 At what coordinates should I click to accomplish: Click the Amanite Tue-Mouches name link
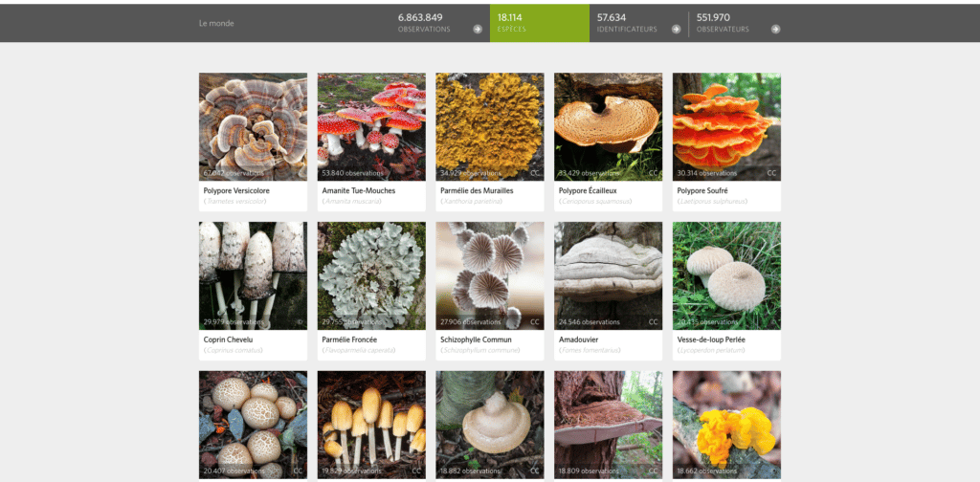pyautogui.click(x=359, y=190)
